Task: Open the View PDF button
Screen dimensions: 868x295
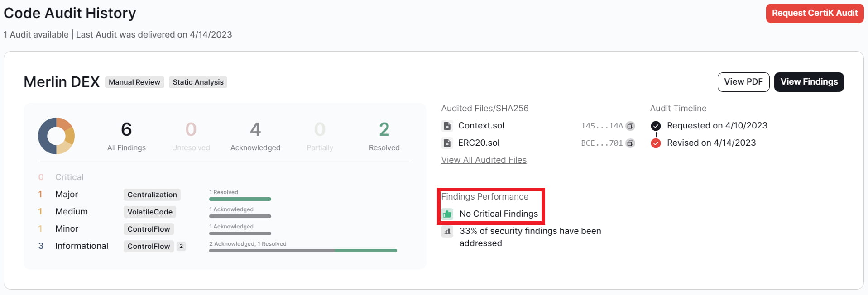Action: (x=743, y=82)
